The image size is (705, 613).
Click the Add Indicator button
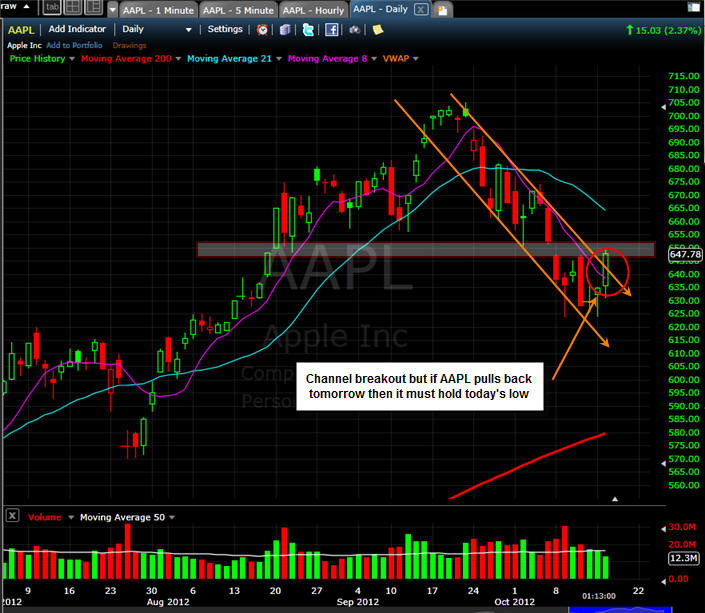click(x=77, y=29)
